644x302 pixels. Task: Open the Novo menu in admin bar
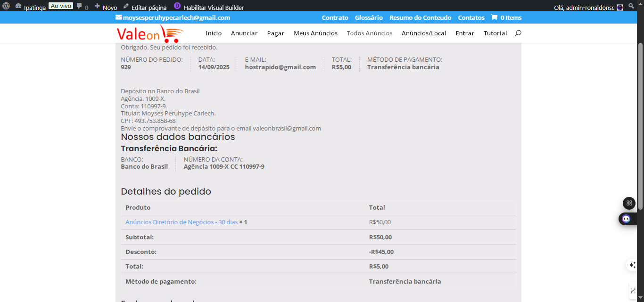106,7
